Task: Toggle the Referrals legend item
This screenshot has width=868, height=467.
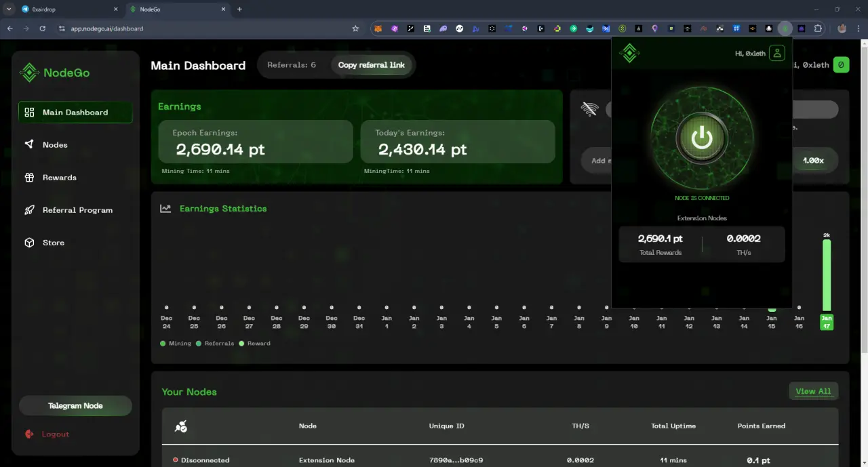Action: tap(215, 344)
